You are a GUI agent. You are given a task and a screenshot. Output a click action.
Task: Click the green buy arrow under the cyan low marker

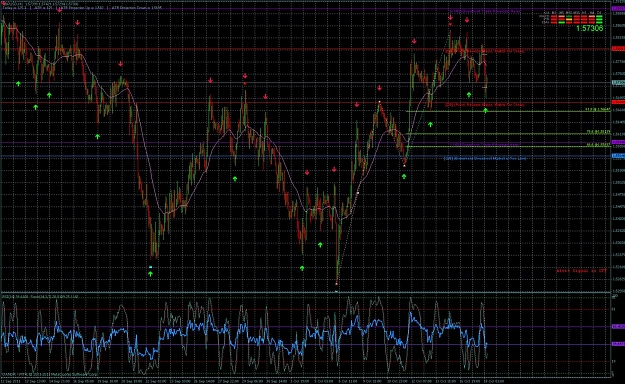[150, 274]
